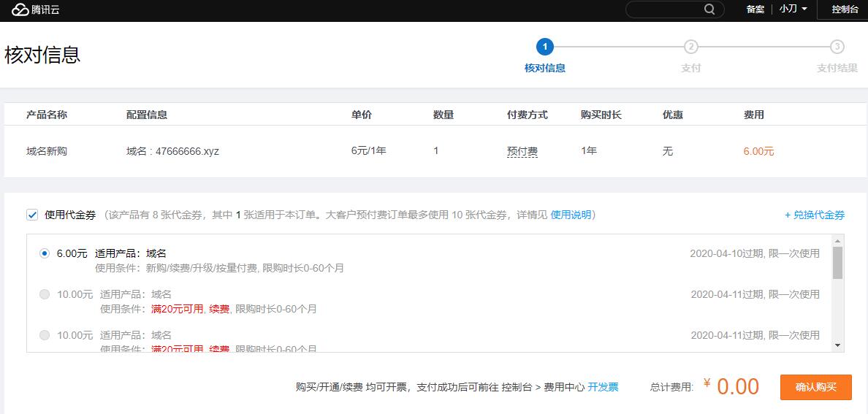This screenshot has height=414, width=868.
Task: Select the first 10.00元 voucher radio button
Action: pos(45,294)
